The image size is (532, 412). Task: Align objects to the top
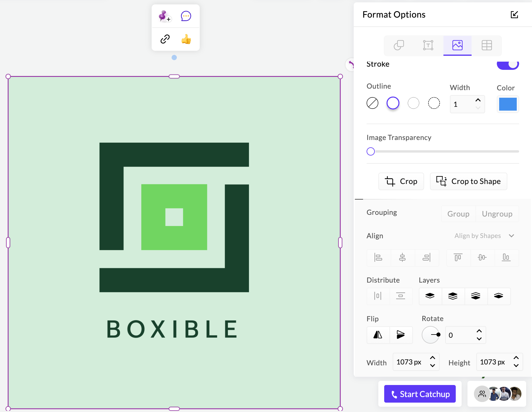(458, 258)
